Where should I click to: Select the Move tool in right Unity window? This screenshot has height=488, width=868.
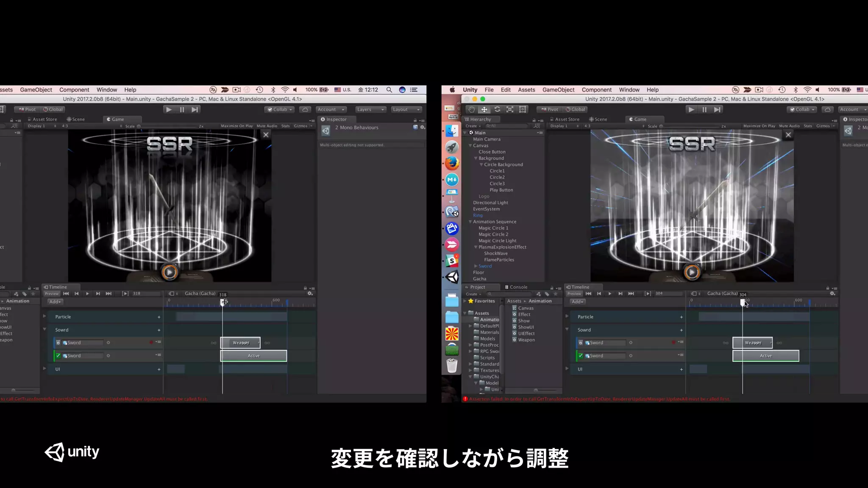point(484,109)
